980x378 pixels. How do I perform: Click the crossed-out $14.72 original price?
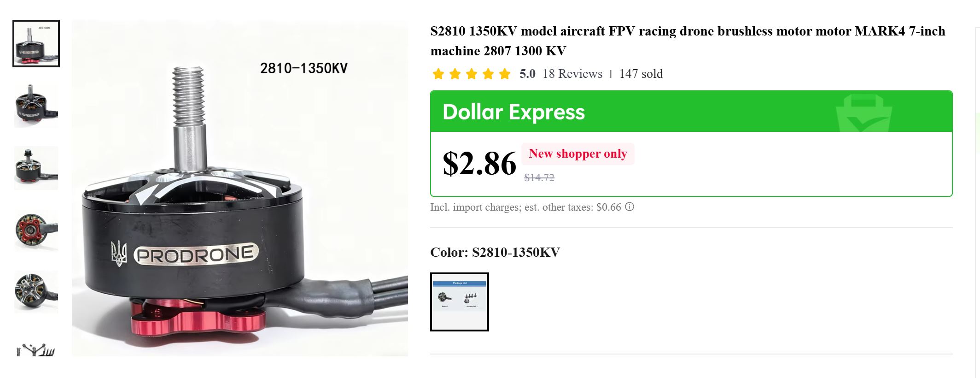(x=539, y=177)
